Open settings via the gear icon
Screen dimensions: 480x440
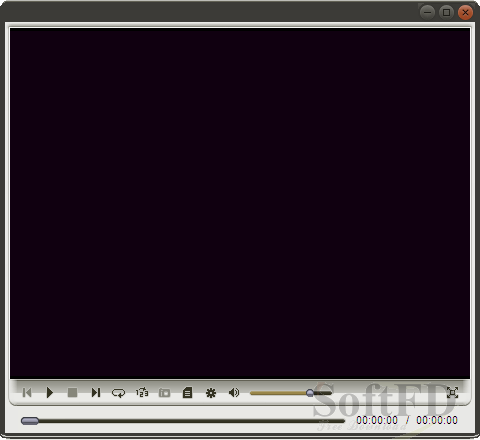pos(211,393)
